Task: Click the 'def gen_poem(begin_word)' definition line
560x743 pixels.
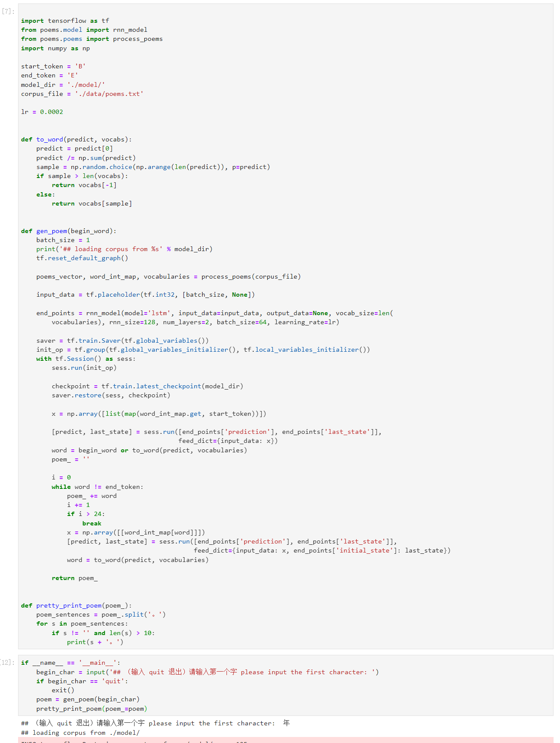Action: click(x=68, y=231)
